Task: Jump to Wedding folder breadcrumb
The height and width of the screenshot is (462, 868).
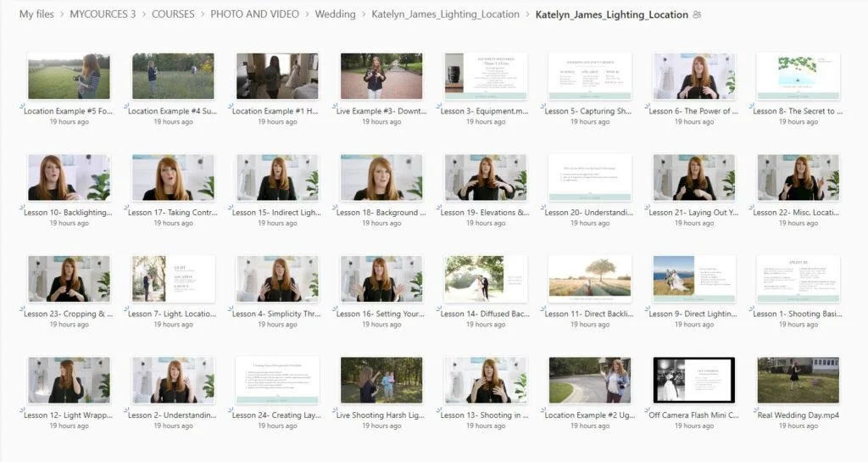Action: click(x=335, y=14)
